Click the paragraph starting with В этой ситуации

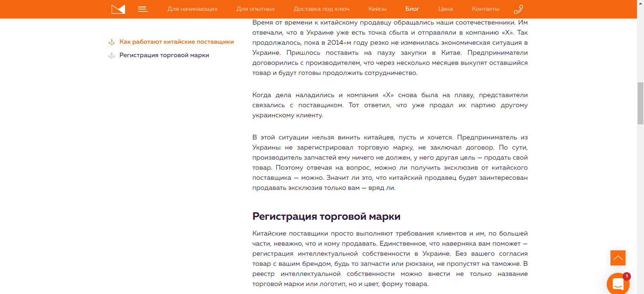click(390, 163)
